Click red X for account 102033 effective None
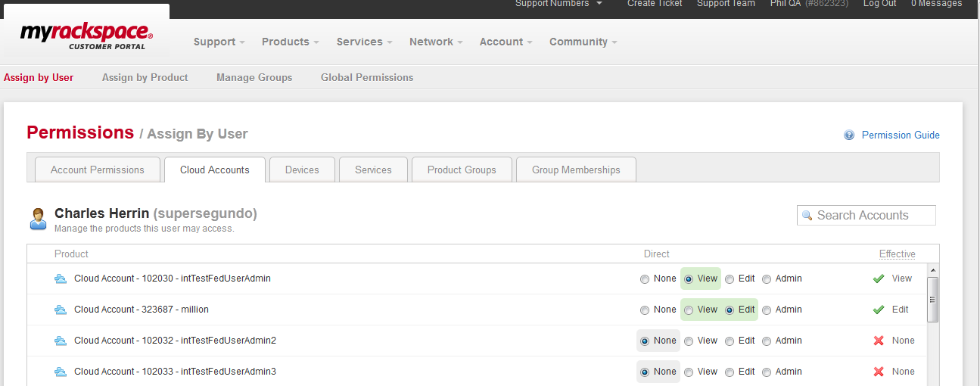The image size is (980, 386). click(879, 372)
